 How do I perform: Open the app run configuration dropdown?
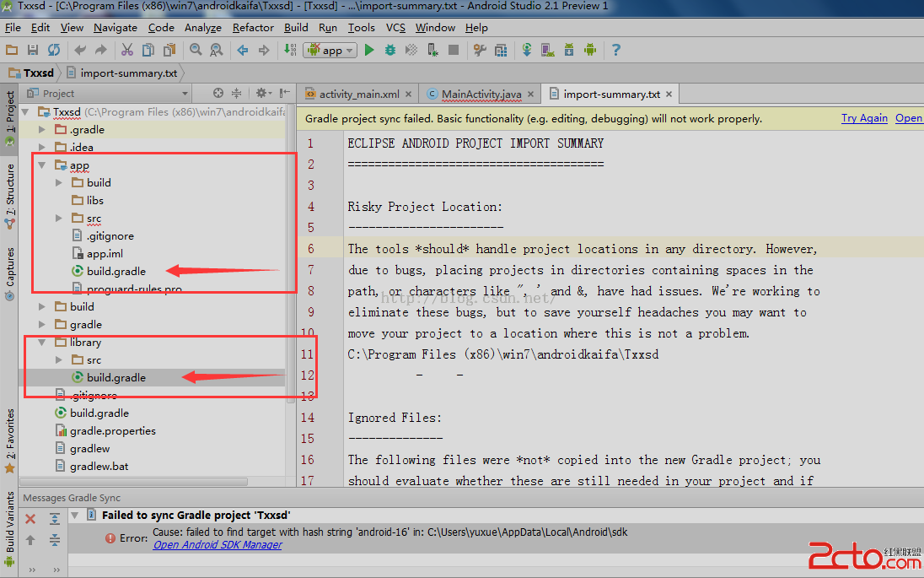pos(332,51)
